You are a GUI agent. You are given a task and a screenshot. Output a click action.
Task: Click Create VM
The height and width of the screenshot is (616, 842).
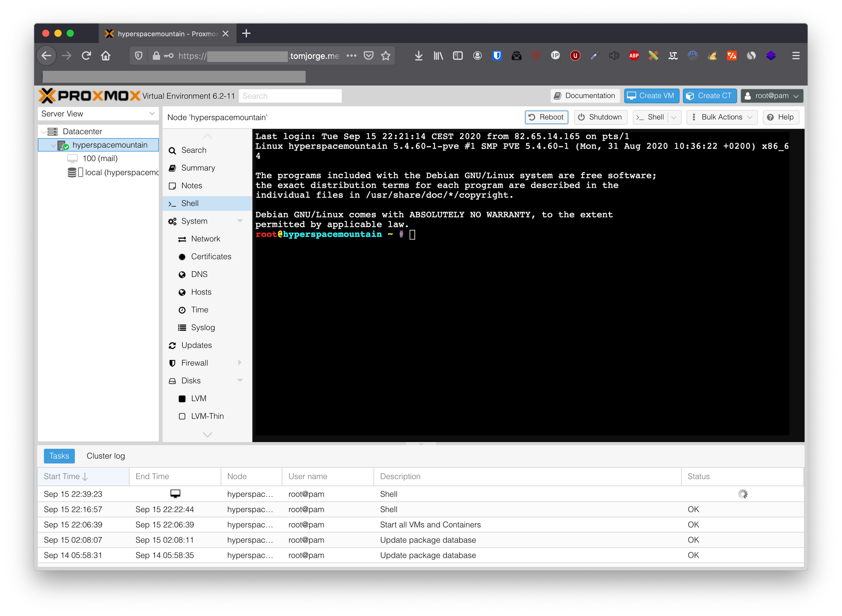point(651,96)
